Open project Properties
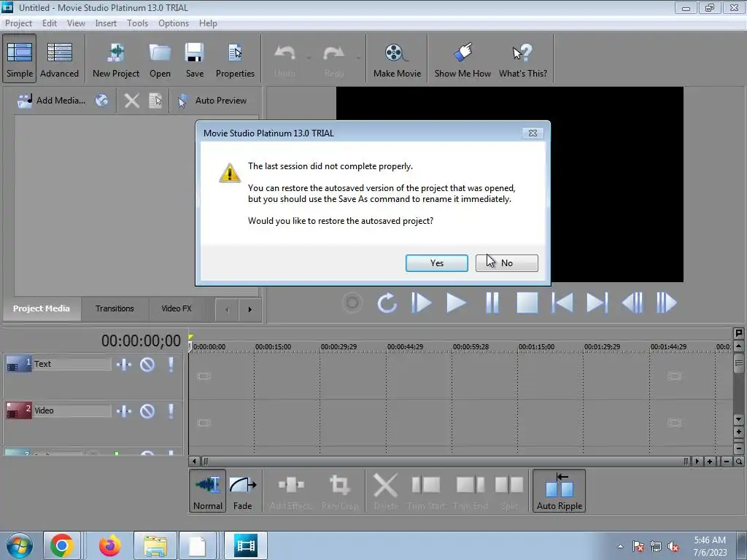 click(235, 58)
